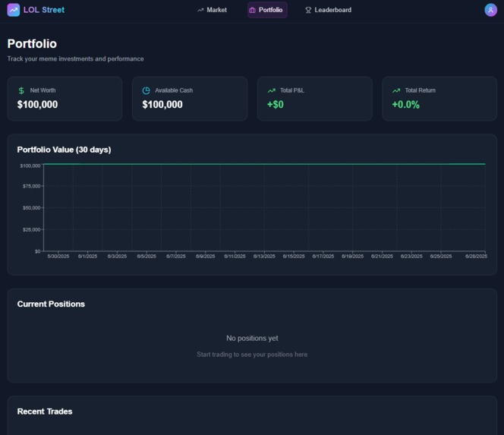Select the Portfolio tab
The height and width of the screenshot is (435, 504).
267,10
